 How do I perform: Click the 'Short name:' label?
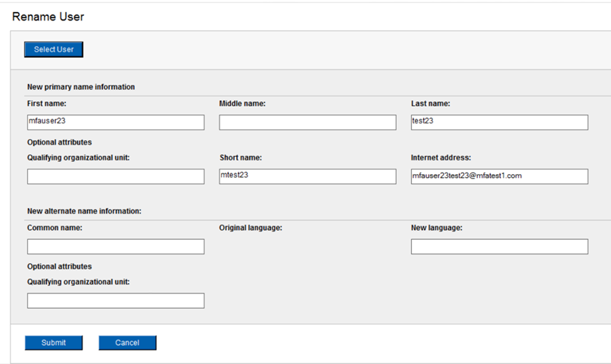coord(241,157)
